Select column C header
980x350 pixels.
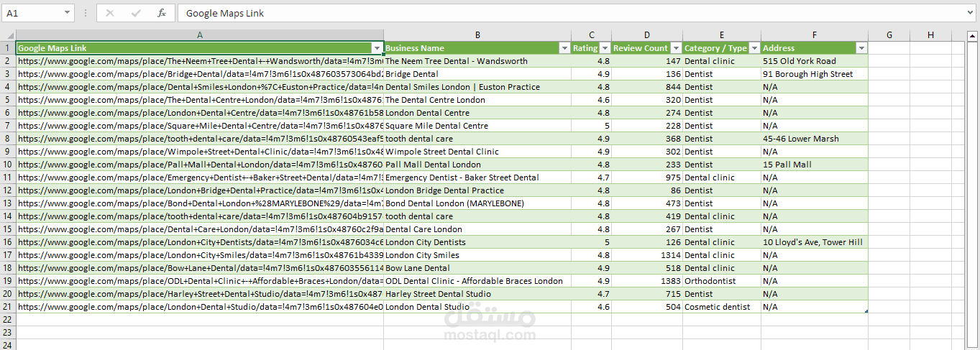click(591, 35)
